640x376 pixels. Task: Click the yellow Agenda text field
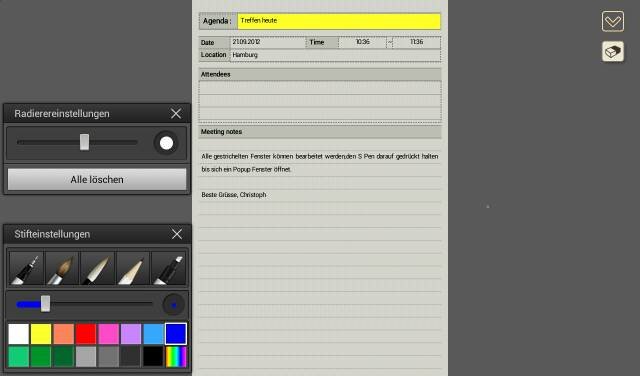tap(339, 21)
